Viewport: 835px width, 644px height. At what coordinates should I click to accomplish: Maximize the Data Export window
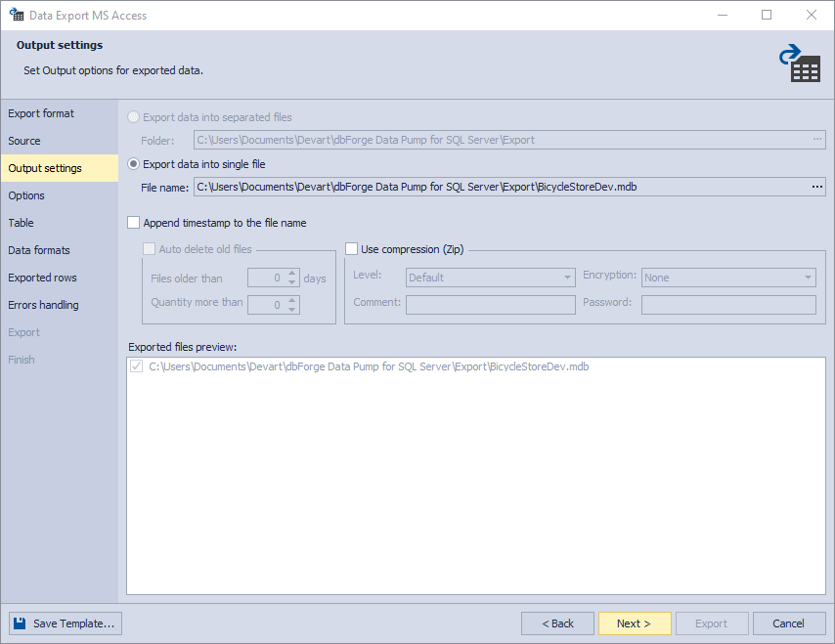[767, 15]
